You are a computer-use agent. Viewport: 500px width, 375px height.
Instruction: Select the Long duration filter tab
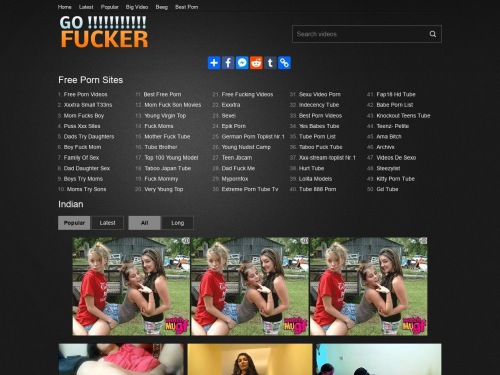pyautogui.click(x=177, y=223)
